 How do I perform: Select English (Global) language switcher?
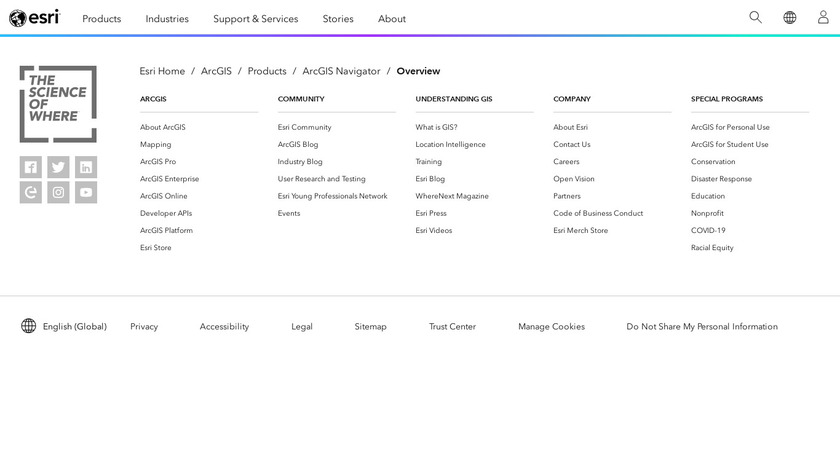click(64, 326)
